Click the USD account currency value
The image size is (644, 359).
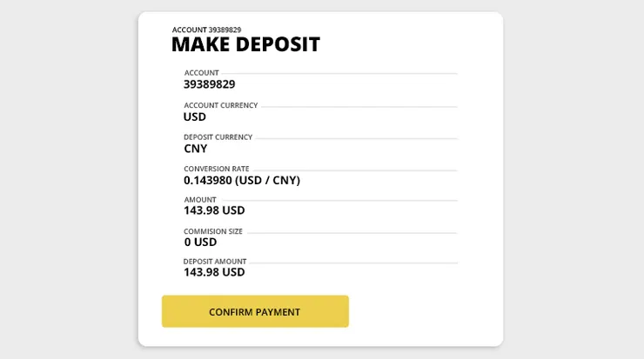[x=195, y=116]
